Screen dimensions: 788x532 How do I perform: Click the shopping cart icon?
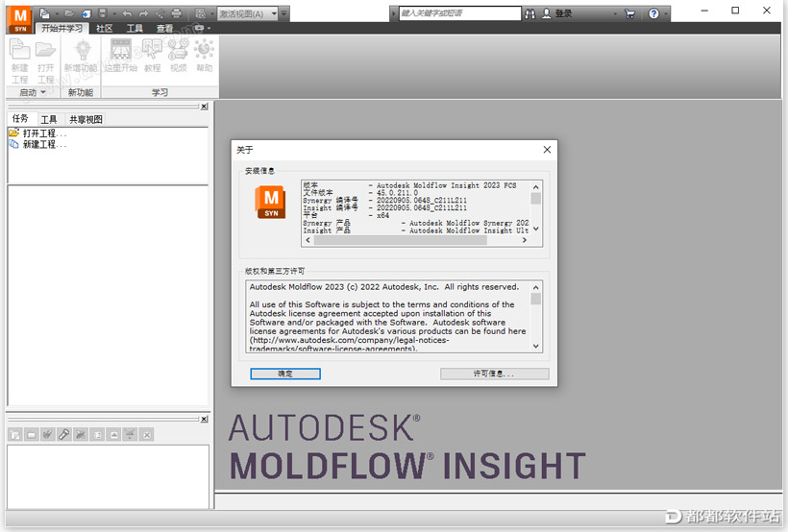click(x=629, y=13)
